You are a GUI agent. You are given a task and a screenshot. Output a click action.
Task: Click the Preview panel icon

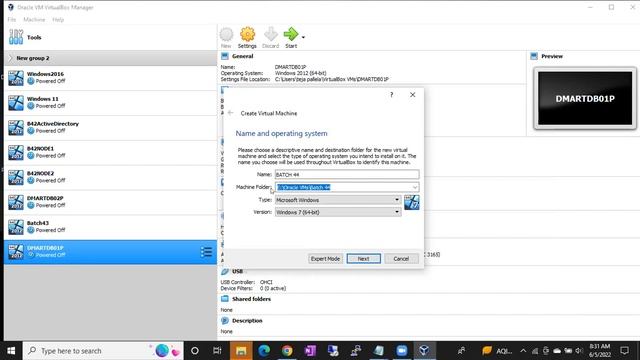[534, 56]
